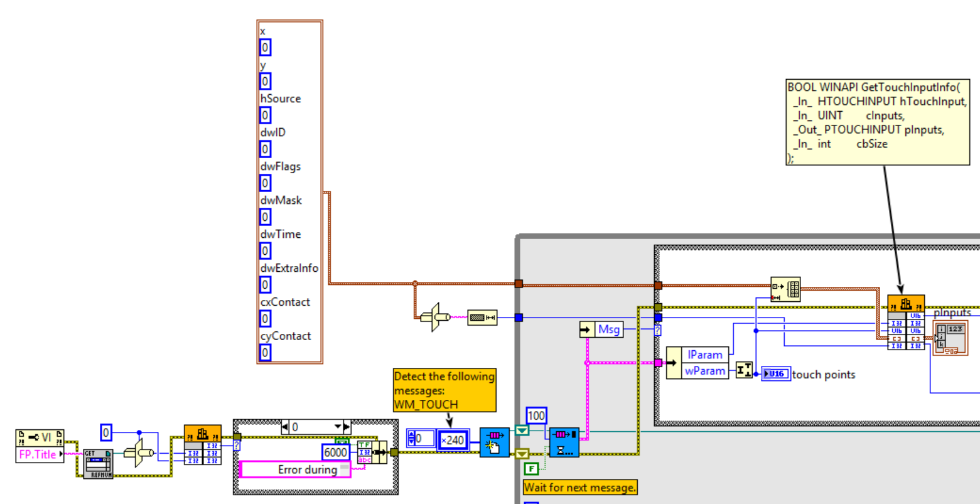980x504 pixels.
Task: Select the 0 constant beside the GET REFNUM subVI
Action: [106, 432]
